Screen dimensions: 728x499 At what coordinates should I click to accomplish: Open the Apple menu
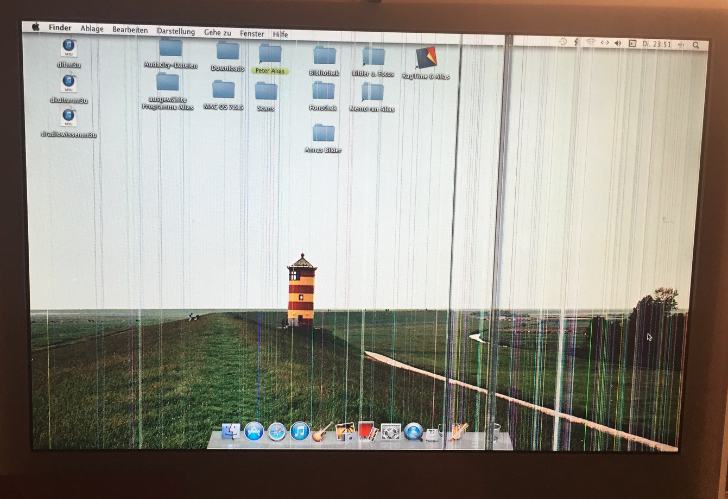pos(35,28)
